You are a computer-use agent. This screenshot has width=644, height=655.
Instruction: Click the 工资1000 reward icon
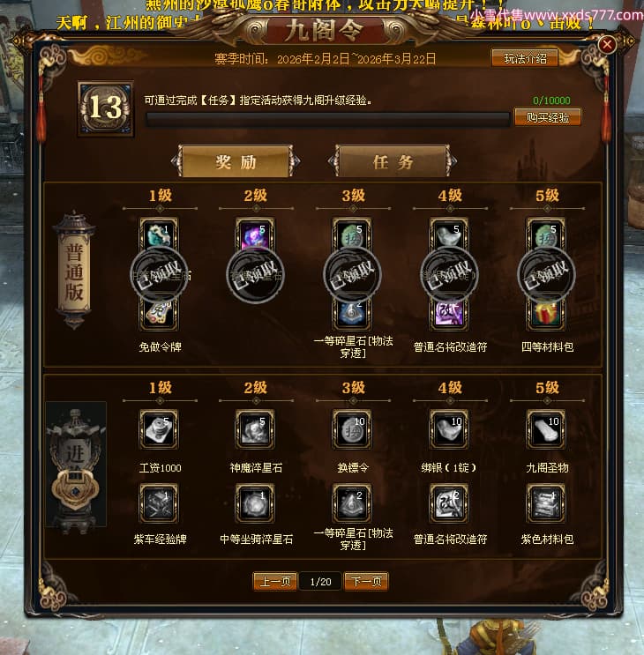click(159, 429)
